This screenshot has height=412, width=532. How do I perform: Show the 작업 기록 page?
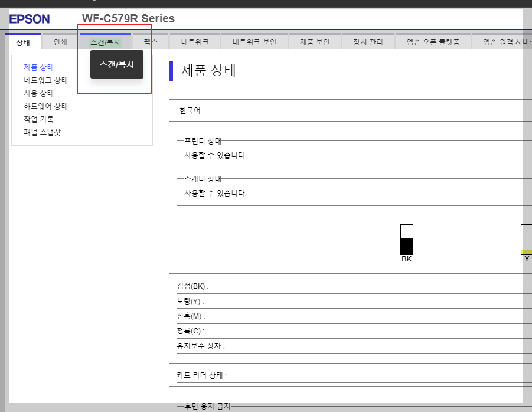(x=39, y=119)
